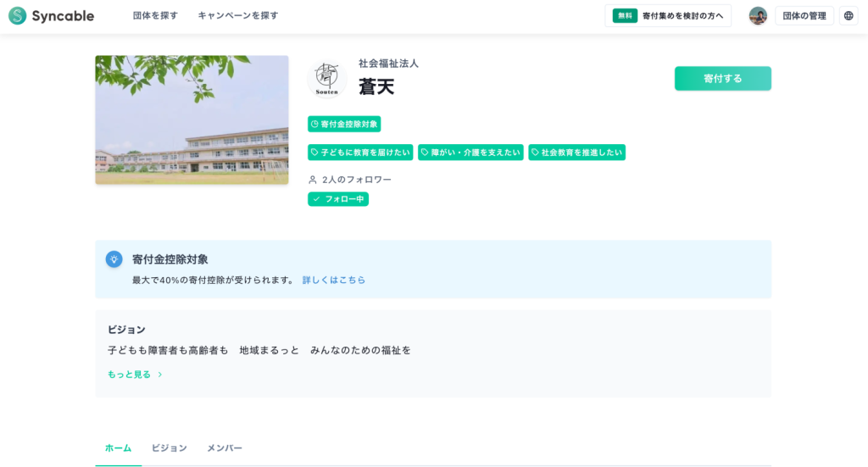Switch to the ビジョン tab
The height and width of the screenshot is (467, 868).
point(169,448)
